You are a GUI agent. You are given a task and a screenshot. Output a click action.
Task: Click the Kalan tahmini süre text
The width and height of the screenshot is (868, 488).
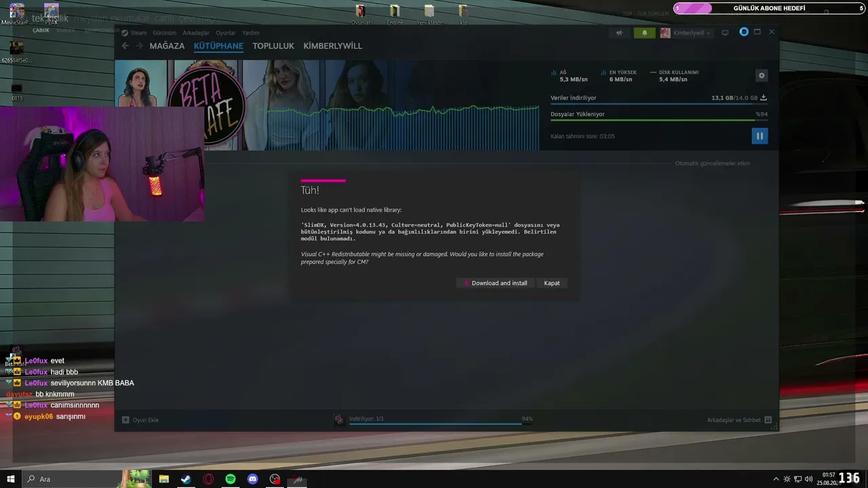583,136
